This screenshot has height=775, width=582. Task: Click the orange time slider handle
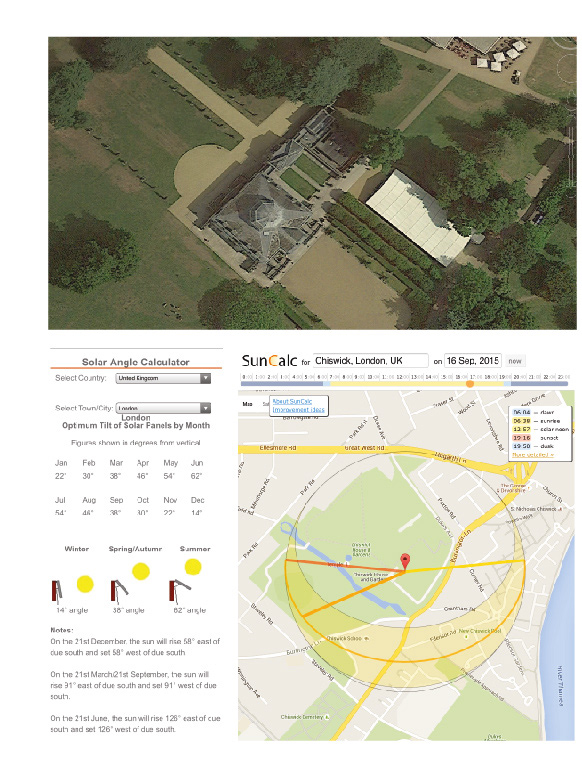pos(470,384)
